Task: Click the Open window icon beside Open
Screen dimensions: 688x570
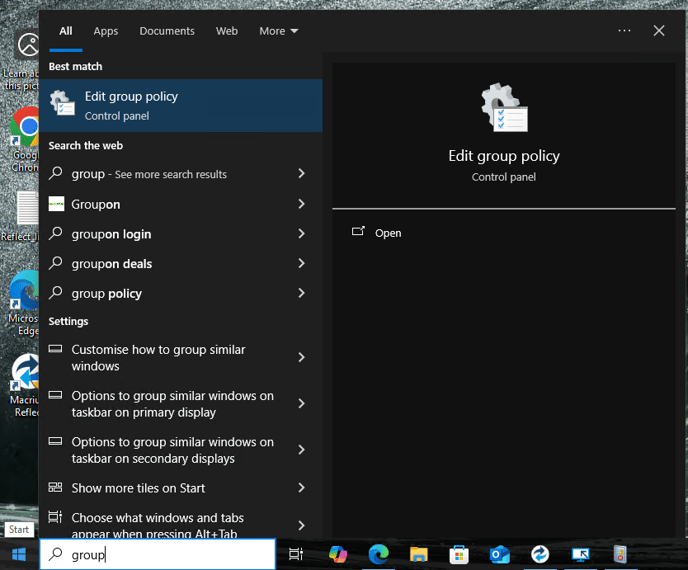Action: (358, 231)
